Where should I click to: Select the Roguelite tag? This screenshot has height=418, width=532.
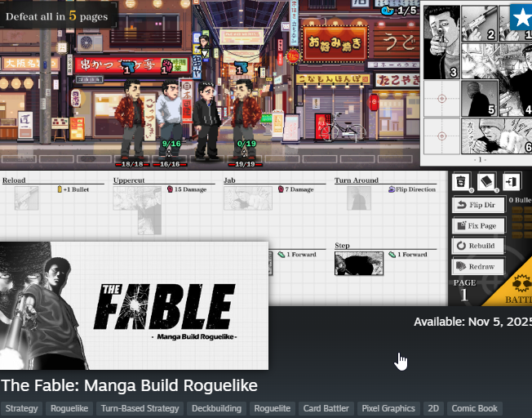[x=272, y=408]
